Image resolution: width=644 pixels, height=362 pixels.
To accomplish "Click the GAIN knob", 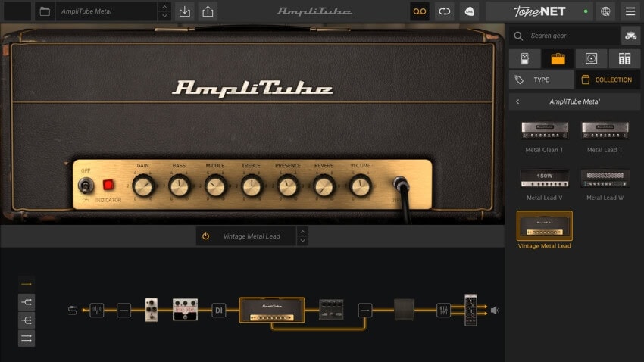I will [x=143, y=186].
